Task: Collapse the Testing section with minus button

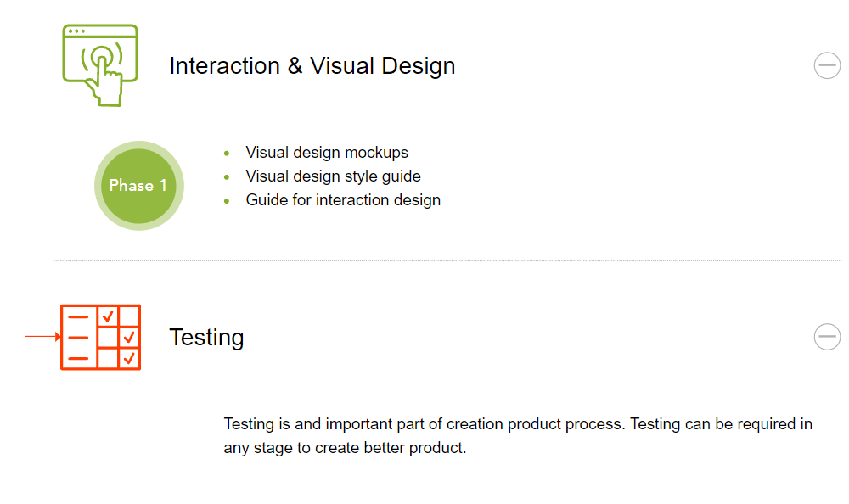Action: [x=827, y=337]
